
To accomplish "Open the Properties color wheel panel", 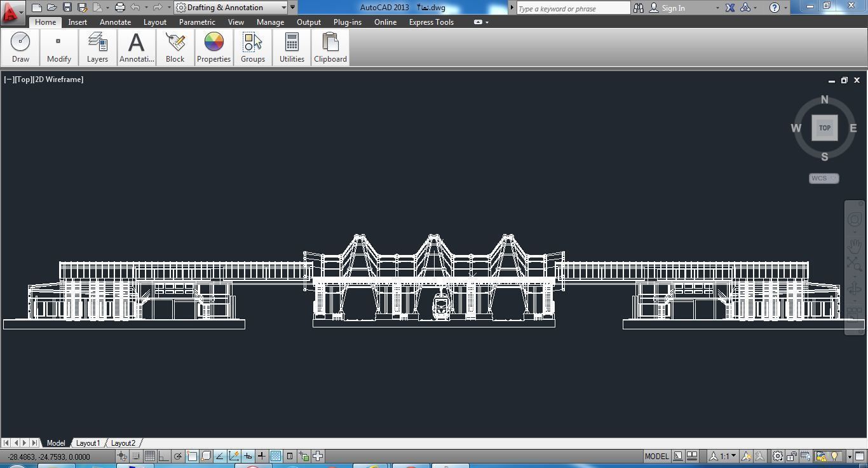I will [214, 48].
